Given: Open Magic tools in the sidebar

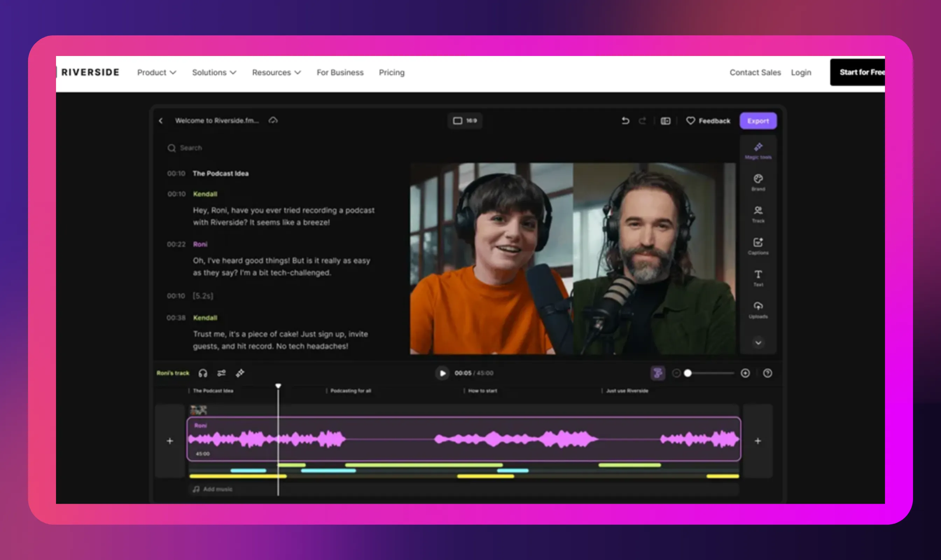Looking at the screenshot, I should [x=758, y=150].
